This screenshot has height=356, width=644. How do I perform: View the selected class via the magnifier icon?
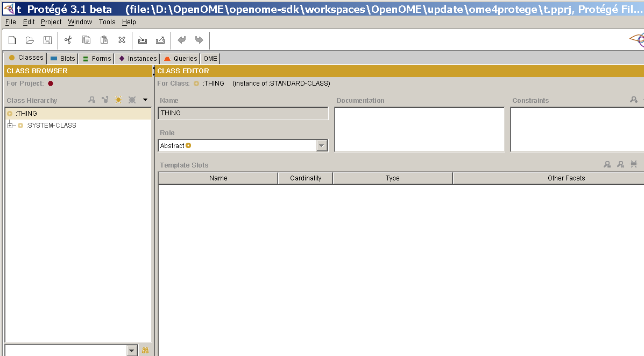(x=92, y=100)
